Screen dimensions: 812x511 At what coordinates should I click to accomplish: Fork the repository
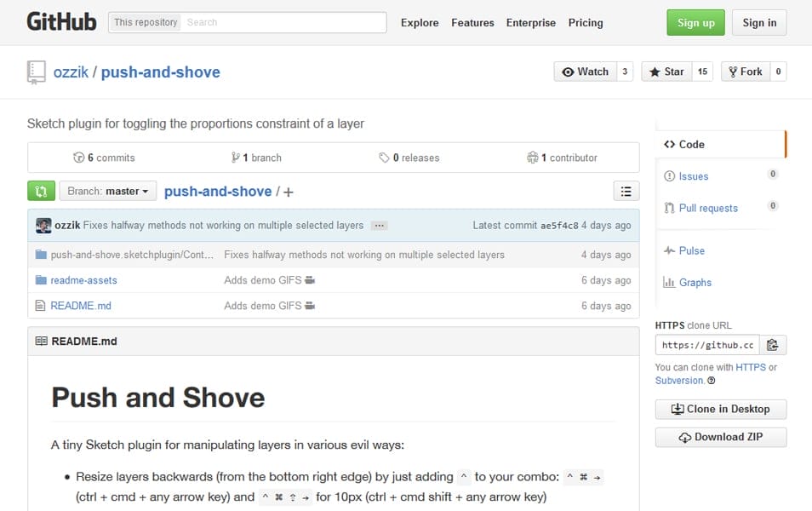click(x=745, y=72)
